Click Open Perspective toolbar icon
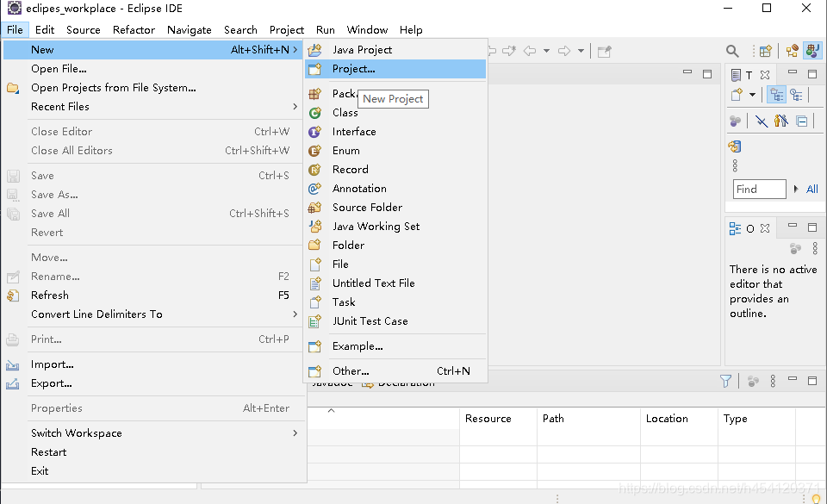Image resolution: width=827 pixels, height=504 pixels. tap(765, 51)
